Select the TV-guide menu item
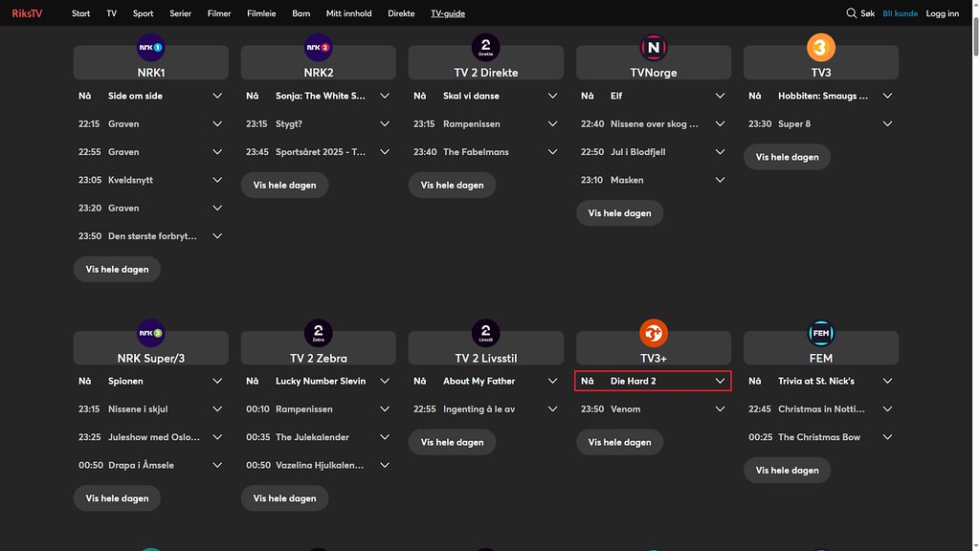Image resolution: width=980 pixels, height=551 pixels. [448, 13]
